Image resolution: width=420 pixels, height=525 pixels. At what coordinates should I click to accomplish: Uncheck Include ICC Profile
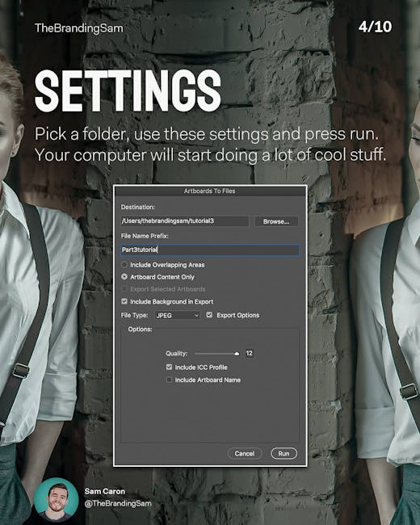[169, 367]
